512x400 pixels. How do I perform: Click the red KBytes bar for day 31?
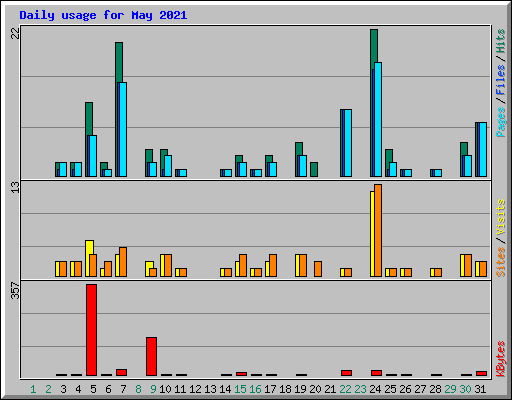point(481,374)
